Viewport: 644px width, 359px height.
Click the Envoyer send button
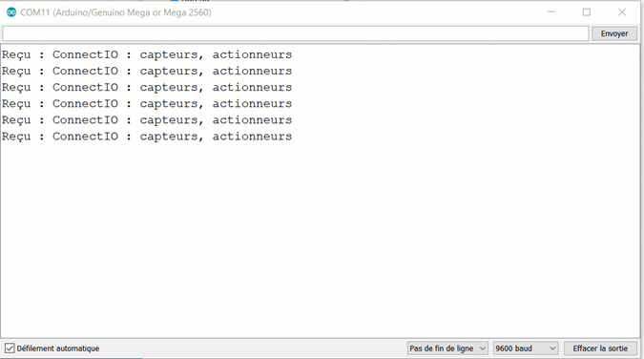[614, 33]
